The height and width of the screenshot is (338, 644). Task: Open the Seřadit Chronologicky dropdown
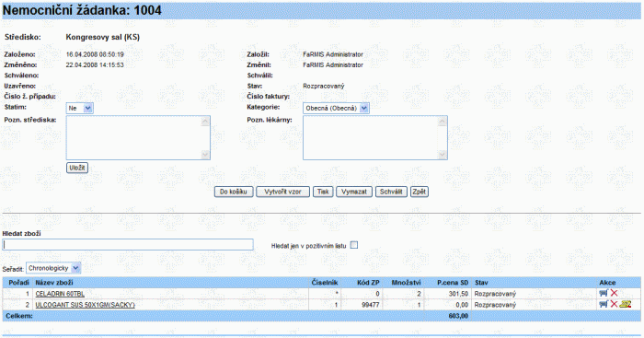[x=53, y=268]
